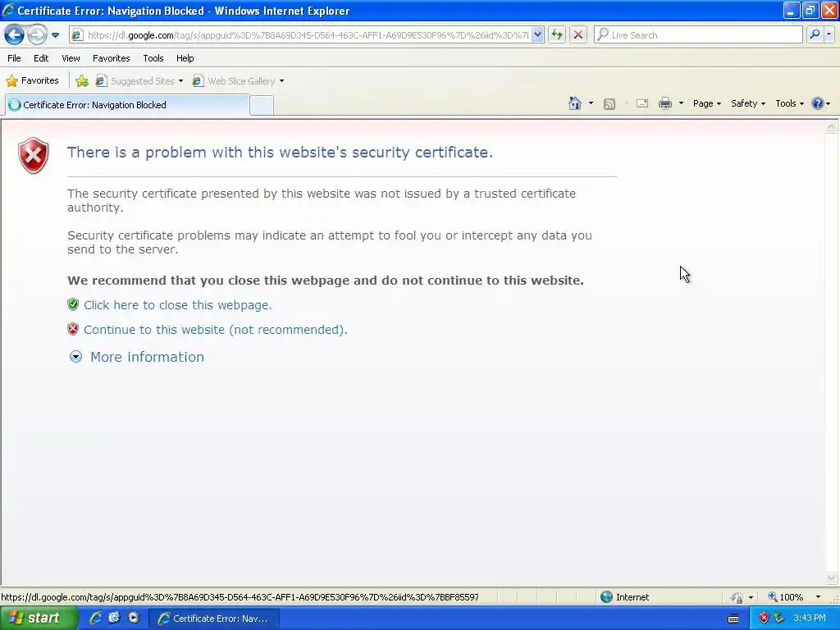
Task: Click here to close this webpage link
Action: click(x=177, y=305)
